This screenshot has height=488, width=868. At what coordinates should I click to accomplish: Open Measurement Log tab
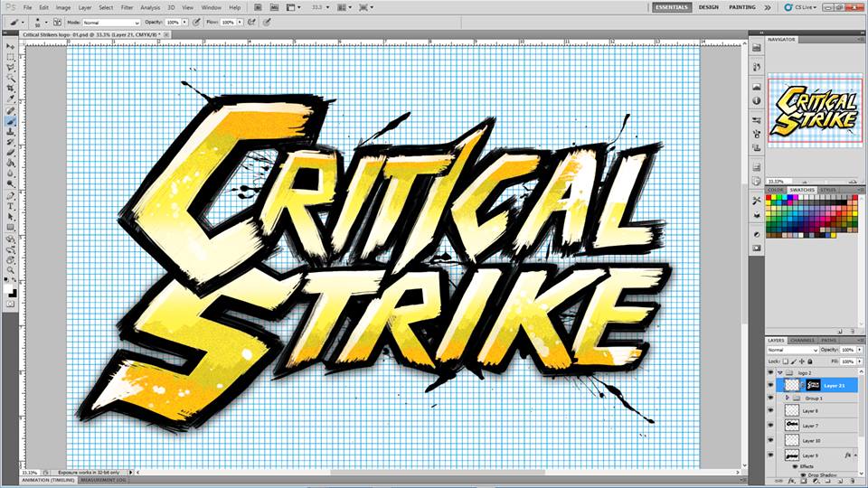(x=103, y=480)
